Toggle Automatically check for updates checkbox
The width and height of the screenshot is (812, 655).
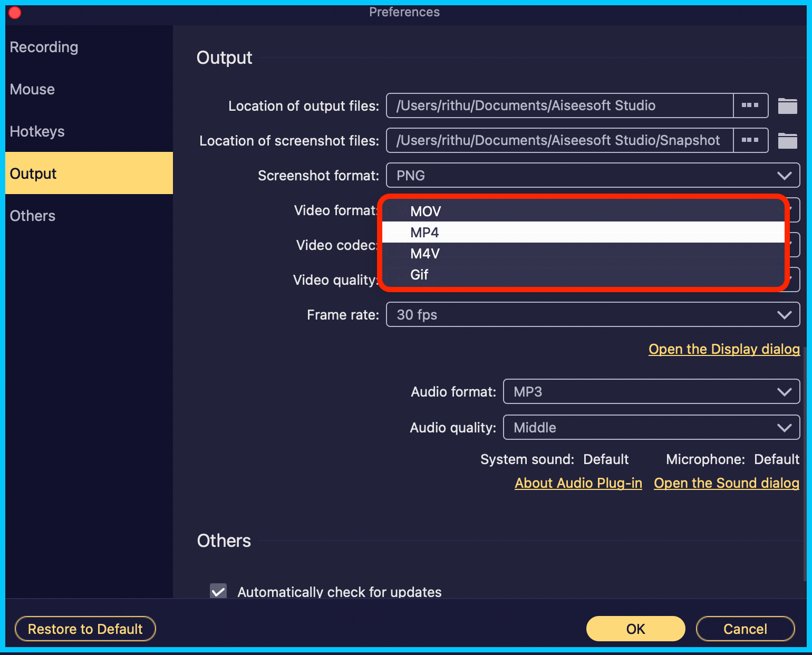coord(218,591)
